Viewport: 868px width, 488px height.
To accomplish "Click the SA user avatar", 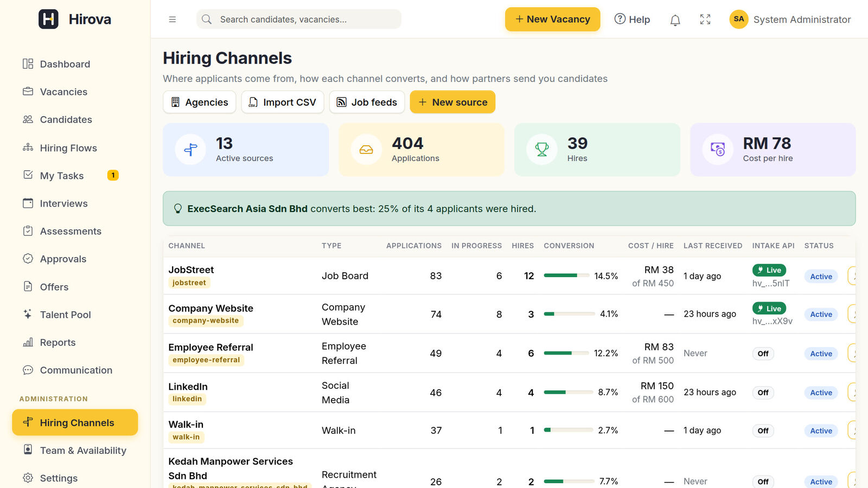I will [x=739, y=19].
